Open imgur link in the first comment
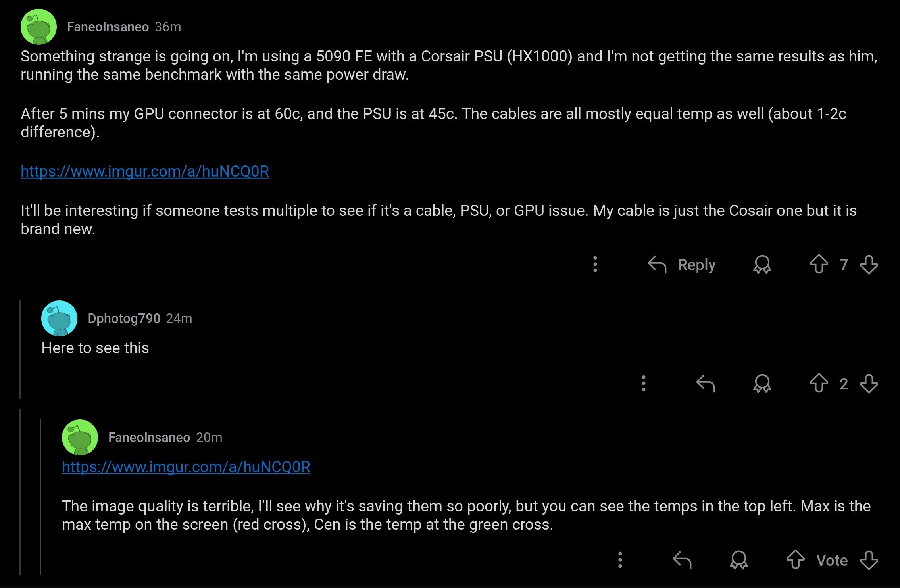The image size is (900, 588). [145, 171]
